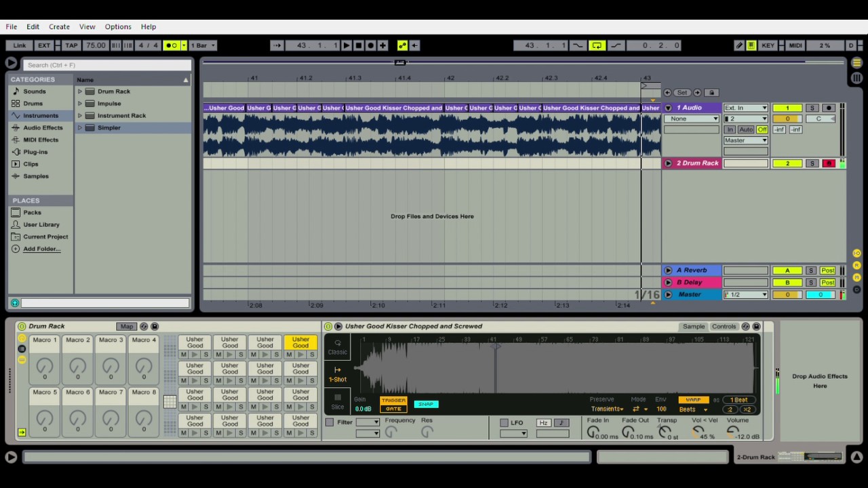This screenshot has width=868, height=488.
Task: Enable the Simpler Filter checkbox
Action: 330,422
